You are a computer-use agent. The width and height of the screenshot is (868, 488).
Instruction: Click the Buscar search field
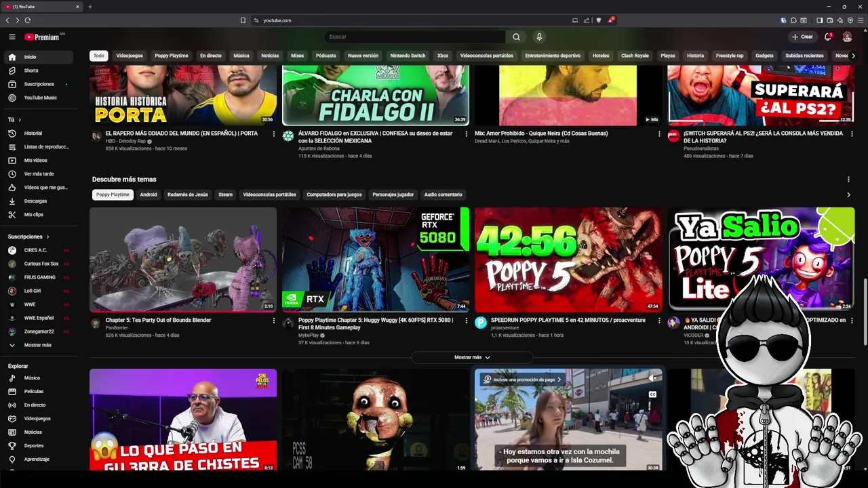click(x=415, y=37)
